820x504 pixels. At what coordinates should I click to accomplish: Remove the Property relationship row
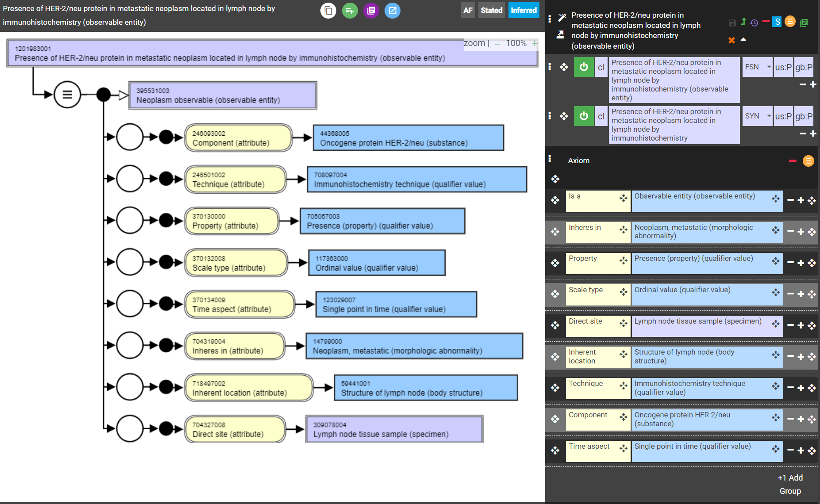(x=790, y=263)
